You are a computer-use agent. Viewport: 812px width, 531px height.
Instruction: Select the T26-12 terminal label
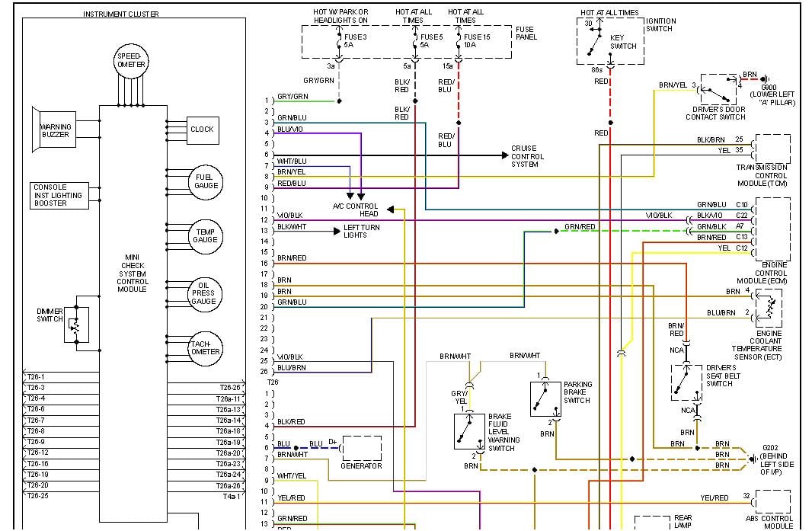click(38, 453)
